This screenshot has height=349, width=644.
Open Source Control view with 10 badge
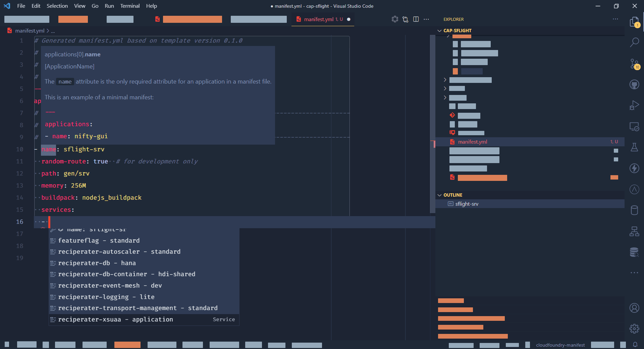coord(634,64)
